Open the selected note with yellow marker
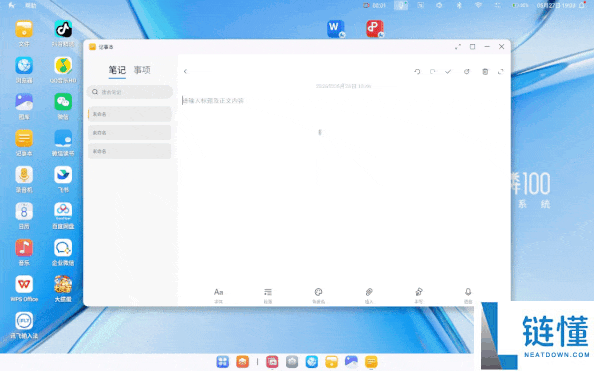594x371 pixels. point(130,114)
